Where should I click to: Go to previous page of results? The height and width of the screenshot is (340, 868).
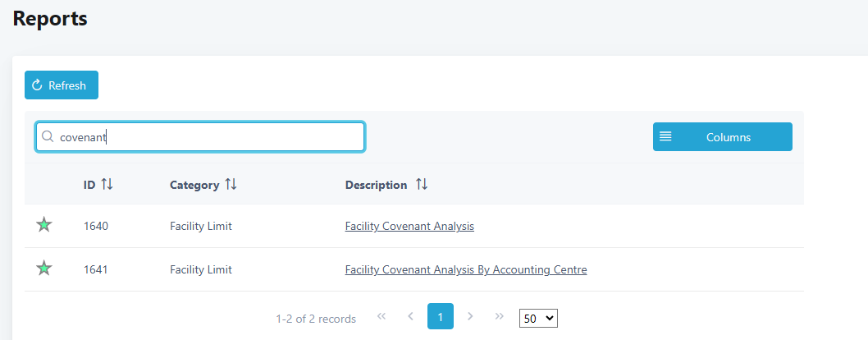[x=410, y=316]
